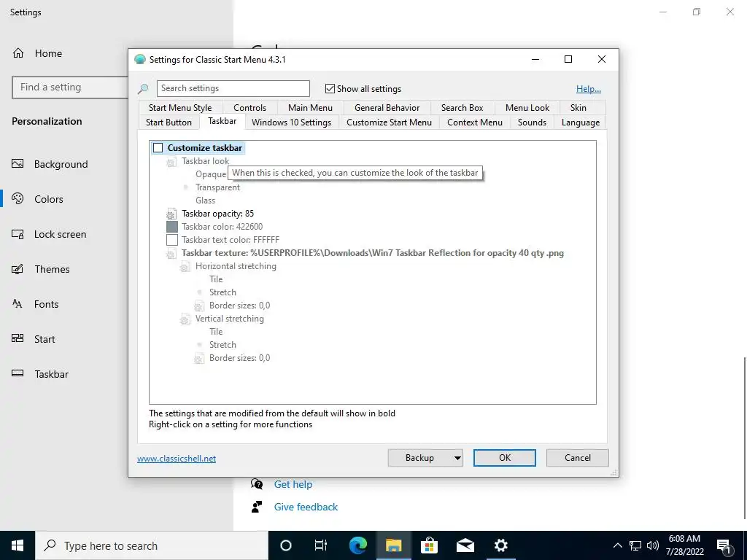The image size is (747, 560).
Task: Click Give feedback link in Settings window
Action: coord(306,507)
